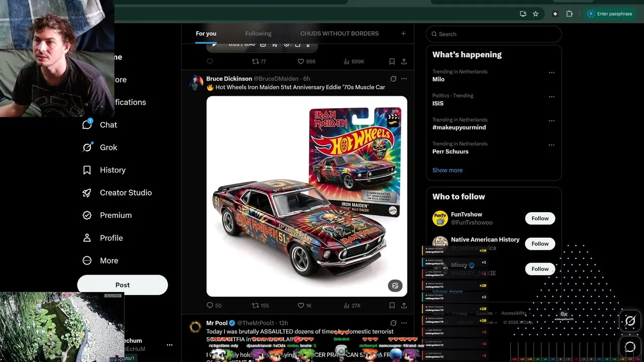
Task: Click Grok icon on Mr Pool's post
Action: click(393, 323)
